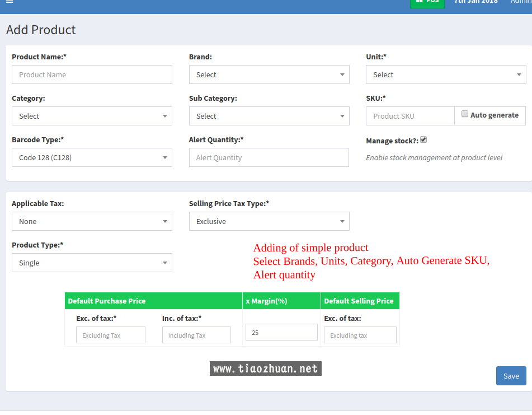Open the Applicable Tax dropdown

point(92,221)
